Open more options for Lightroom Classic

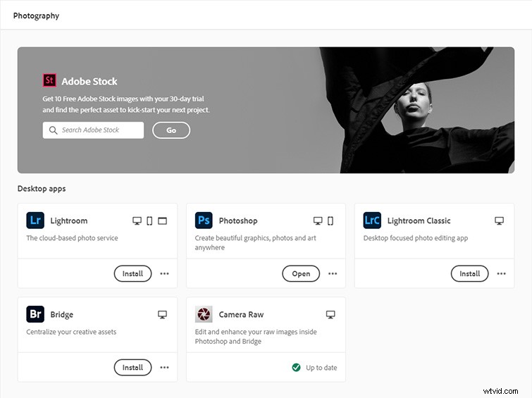(x=502, y=273)
